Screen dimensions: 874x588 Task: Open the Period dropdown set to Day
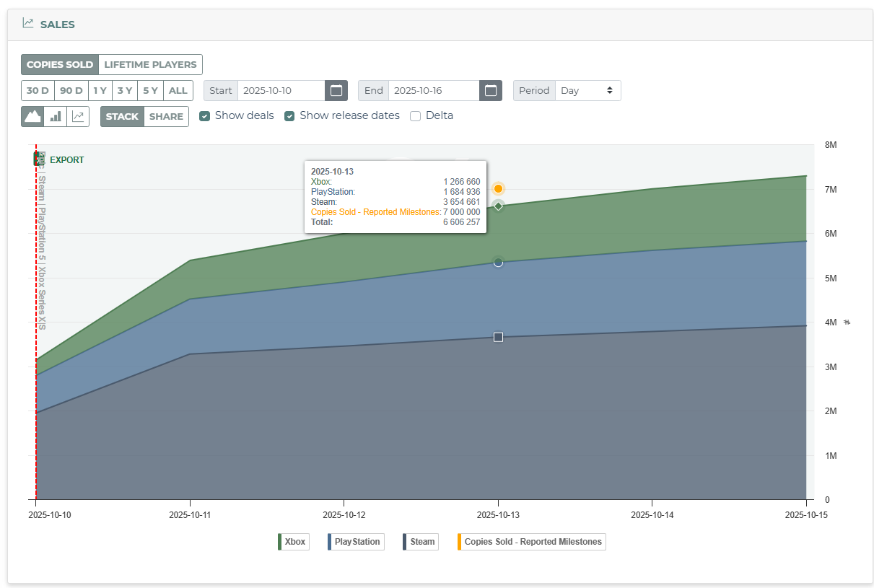click(587, 90)
